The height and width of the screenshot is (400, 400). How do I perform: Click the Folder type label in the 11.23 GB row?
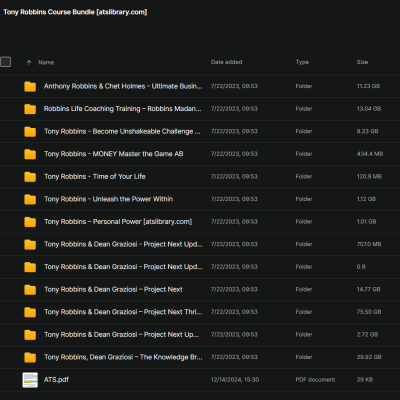(x=304, y=86)
